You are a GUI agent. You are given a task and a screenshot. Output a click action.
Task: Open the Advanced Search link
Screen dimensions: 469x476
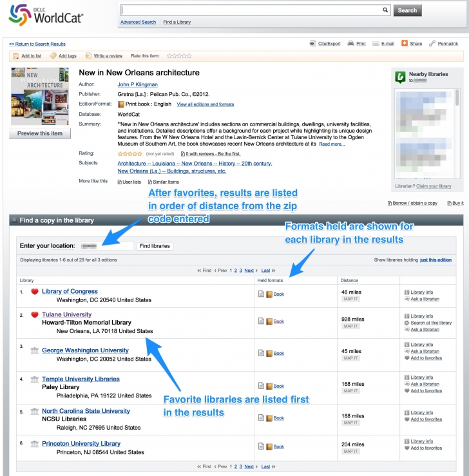[x=138, y=22]
